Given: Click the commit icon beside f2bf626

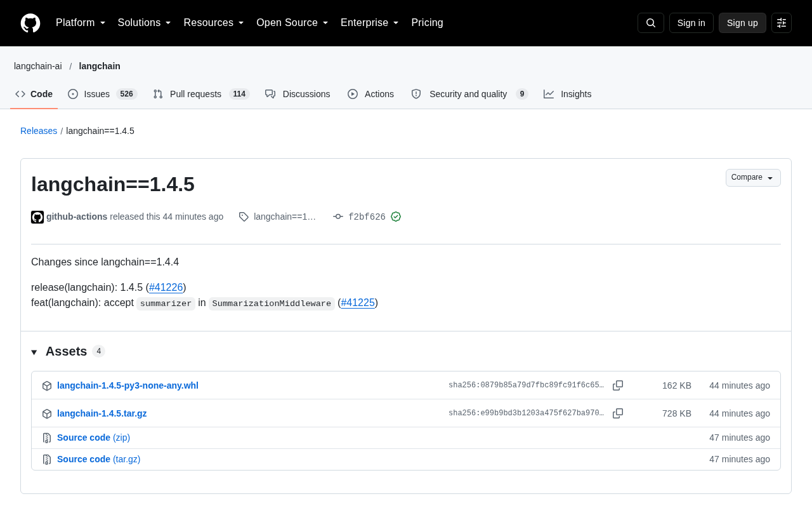Looking at the screenshot, I should [x=338, y=217].
